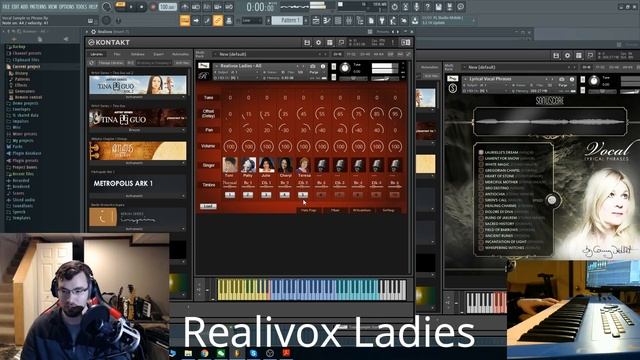The width and height of the screenshot is (640, 360).
Task: Click Patty's singer thumbnail
Action: point(248,164)
